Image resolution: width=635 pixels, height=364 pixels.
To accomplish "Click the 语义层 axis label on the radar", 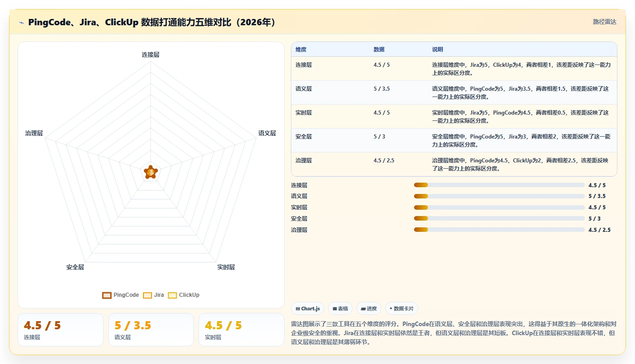I will coord(267,134).
